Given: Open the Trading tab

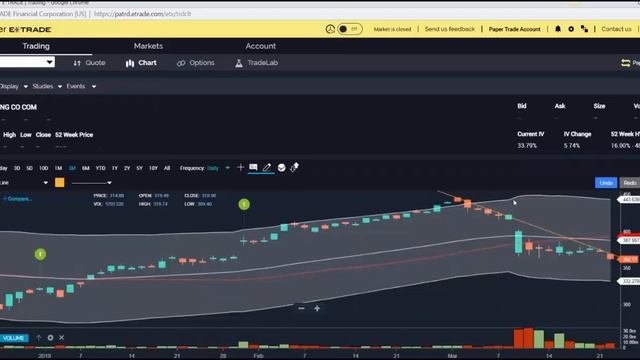Looking at the screenshot, I should (36, 46).
